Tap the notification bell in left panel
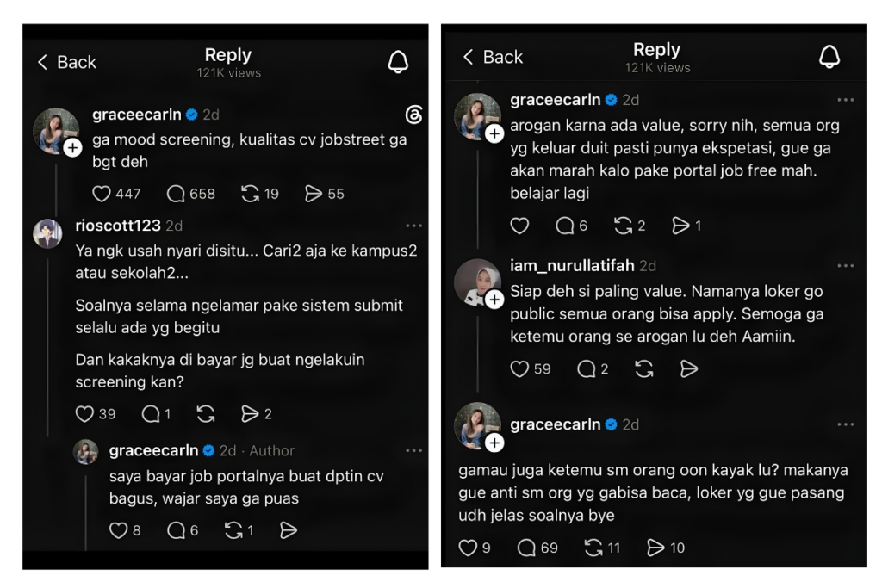The height and width of the screenshot is (588, 882). 398,62
